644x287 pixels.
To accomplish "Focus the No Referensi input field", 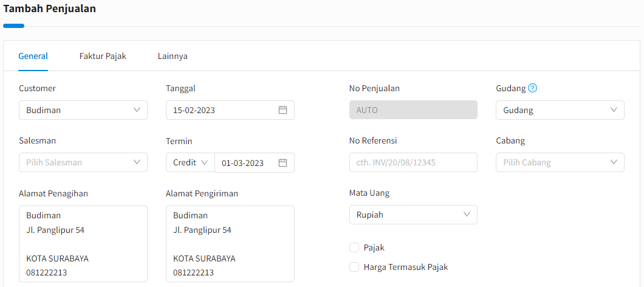I will point(413,162).
